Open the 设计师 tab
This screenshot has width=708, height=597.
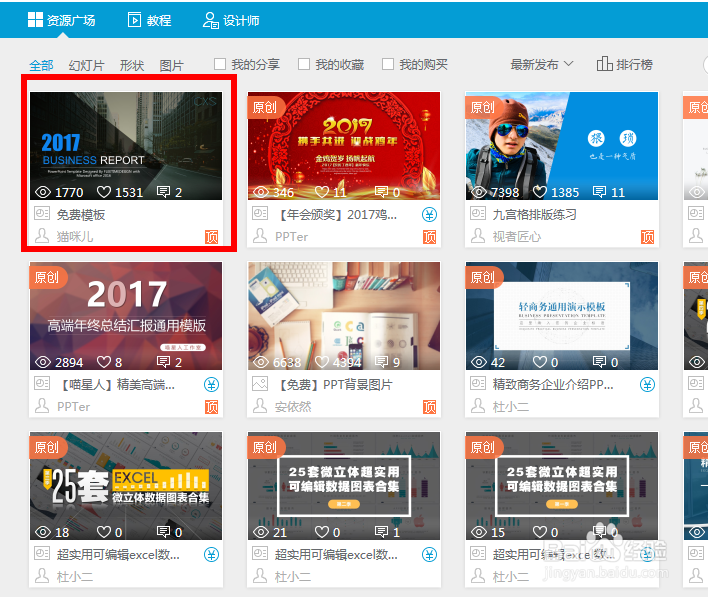point(231,20)
